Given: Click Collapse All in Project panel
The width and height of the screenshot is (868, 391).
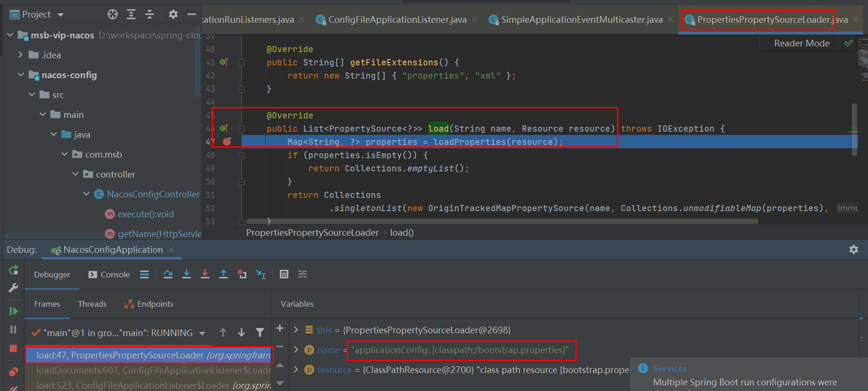Looking at the screenshot, I should point(150,14).
